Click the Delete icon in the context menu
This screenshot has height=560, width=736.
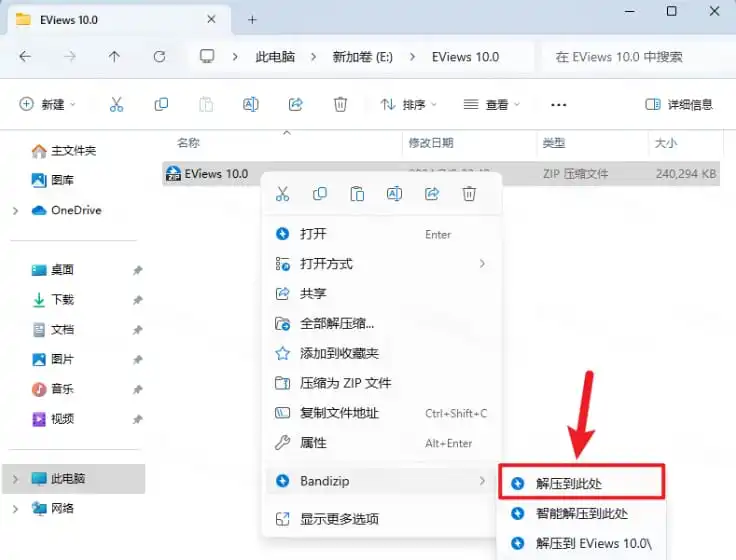coord(469,194)
